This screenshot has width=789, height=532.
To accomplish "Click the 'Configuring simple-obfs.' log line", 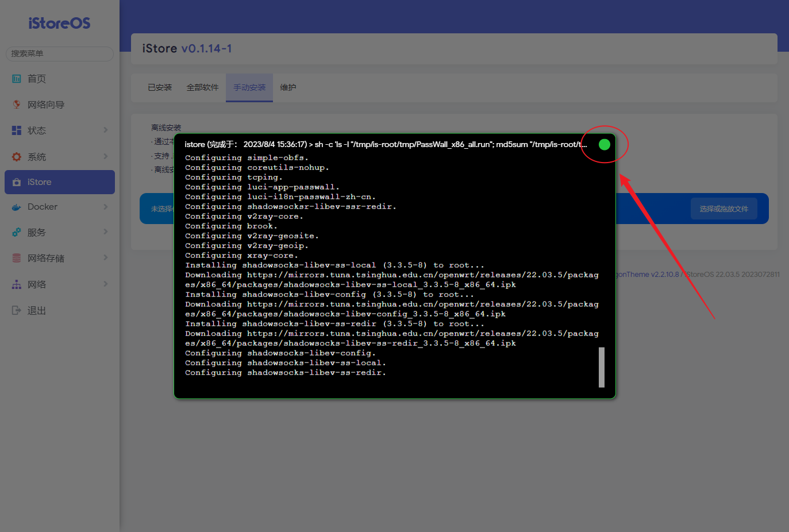I will 247,157.
